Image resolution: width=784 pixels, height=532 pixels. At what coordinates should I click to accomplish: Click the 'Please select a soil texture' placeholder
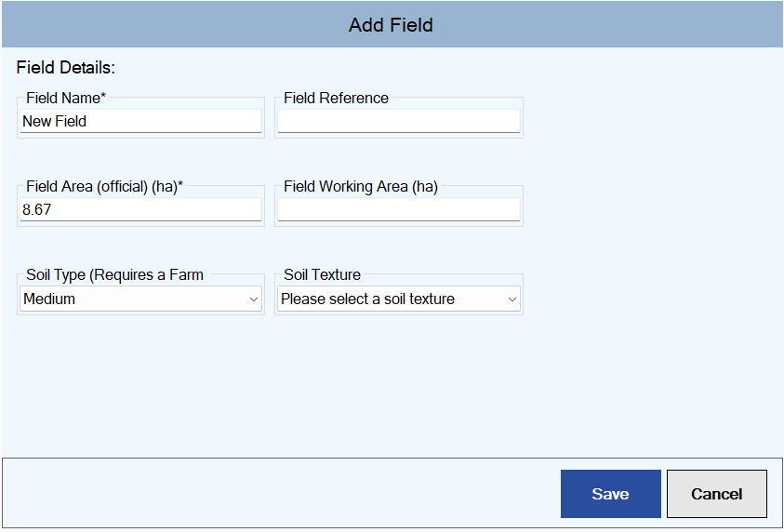[x=367, y=299]
